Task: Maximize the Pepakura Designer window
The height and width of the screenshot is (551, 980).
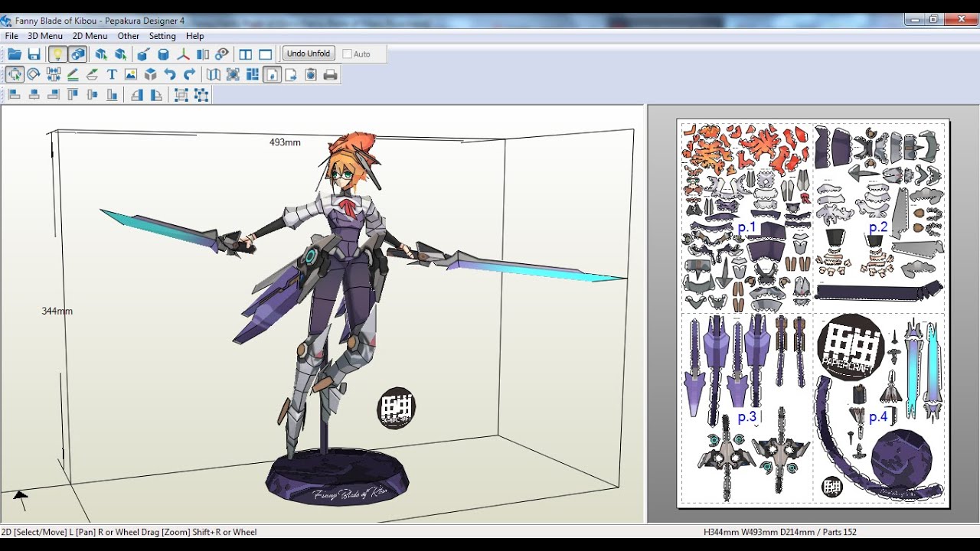Action: coord(933,20)
